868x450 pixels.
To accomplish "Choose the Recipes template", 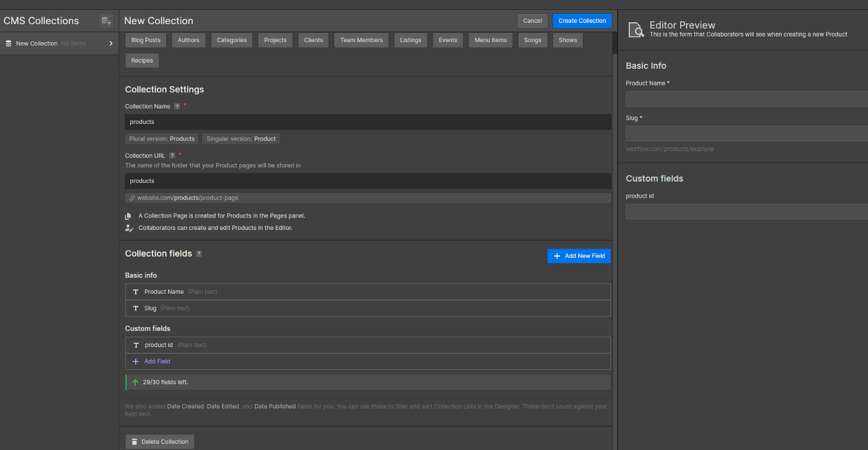I will point(142,61).
